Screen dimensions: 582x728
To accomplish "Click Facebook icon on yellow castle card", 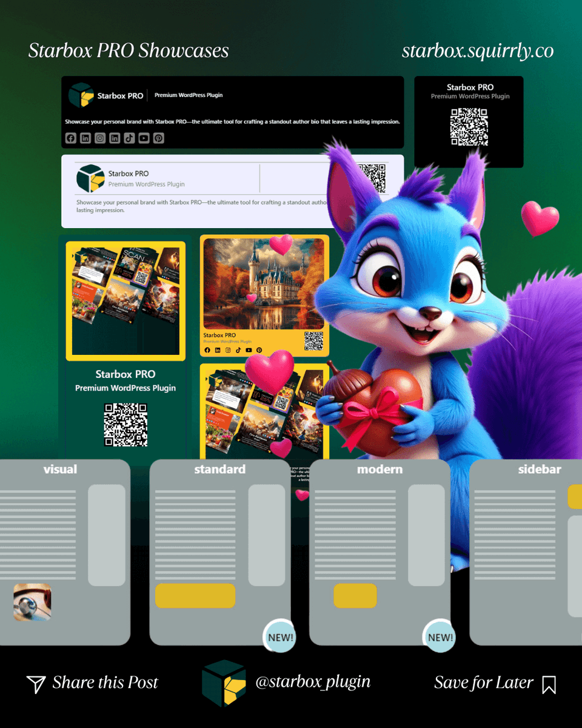I will click(207, 350).
